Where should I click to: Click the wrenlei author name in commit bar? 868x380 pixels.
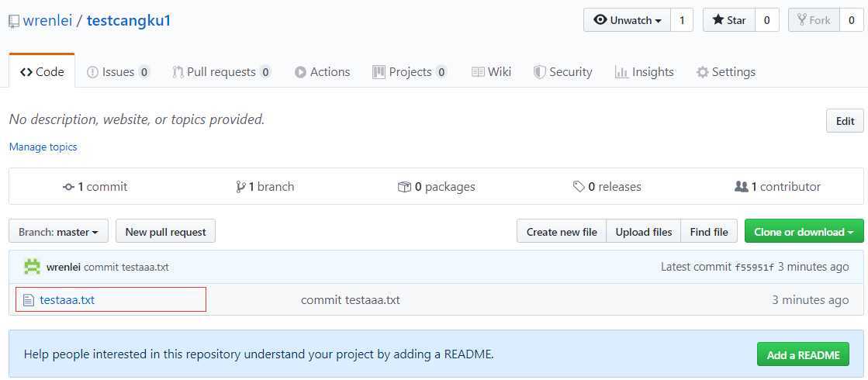click(x=64, y=267)
